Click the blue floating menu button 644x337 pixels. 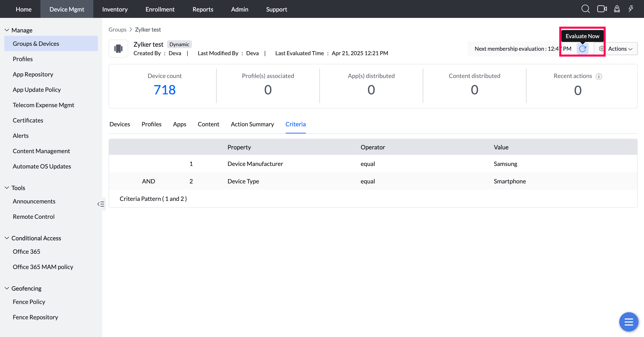[628, 322]
